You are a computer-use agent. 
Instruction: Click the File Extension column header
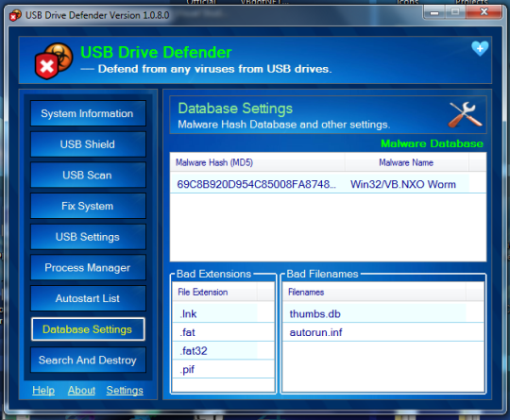pos(214,292)
